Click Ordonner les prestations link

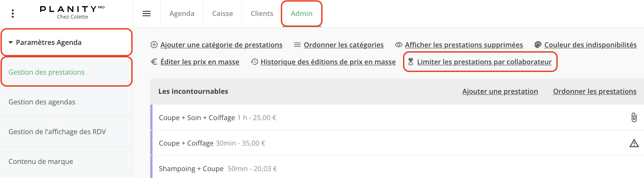[x=595, y=91]
